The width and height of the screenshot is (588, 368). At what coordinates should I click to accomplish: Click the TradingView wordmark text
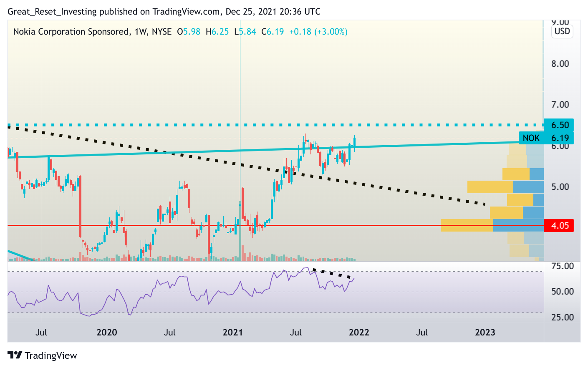coord(51,356)
